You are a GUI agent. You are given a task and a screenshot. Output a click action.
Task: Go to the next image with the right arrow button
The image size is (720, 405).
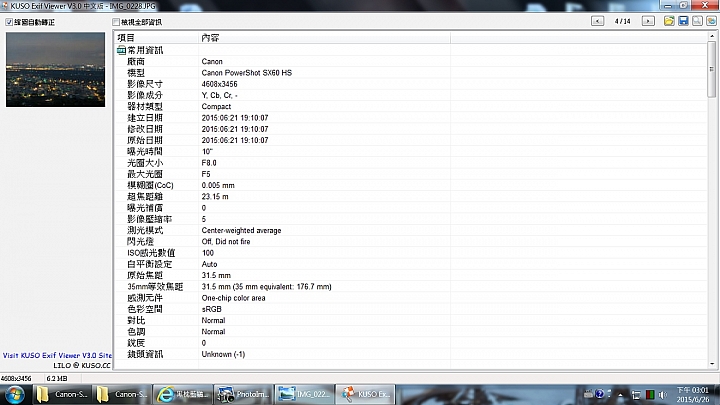coord(648,21)
